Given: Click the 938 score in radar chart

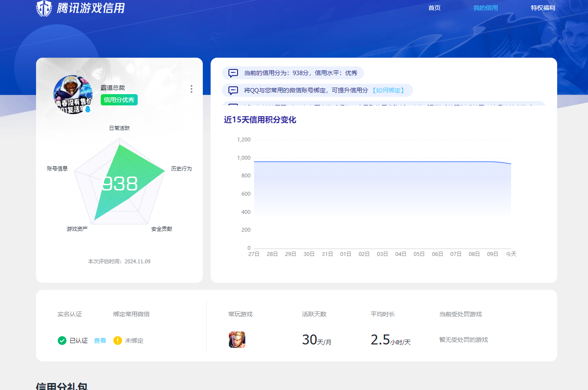Looking at the screenshot, I should [119, 184].
